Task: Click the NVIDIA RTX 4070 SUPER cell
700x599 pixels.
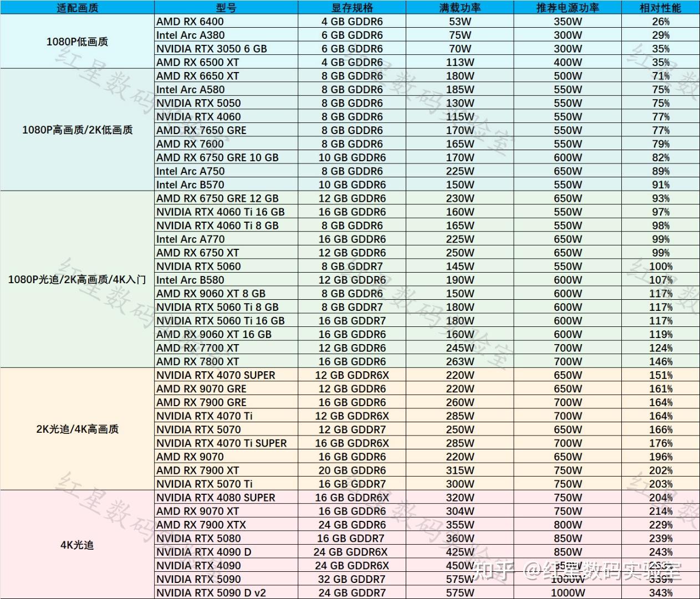Action: point(226,375)
